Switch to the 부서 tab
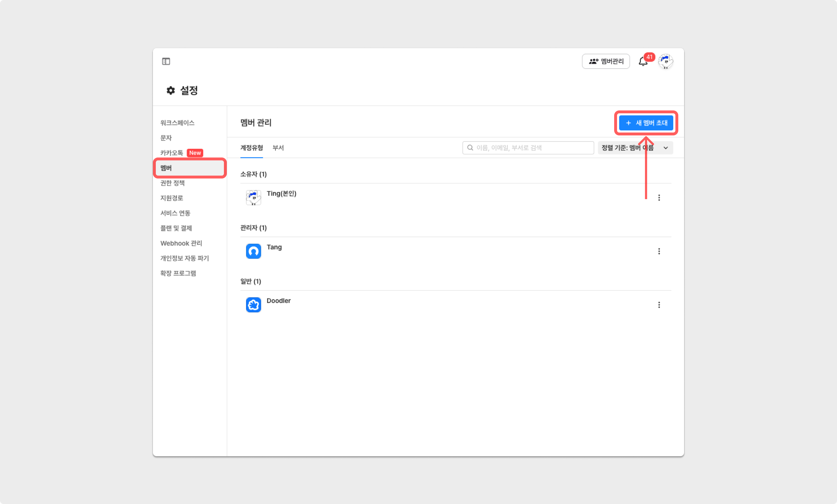This screenshot has height=504, width=837. (278, 148)
